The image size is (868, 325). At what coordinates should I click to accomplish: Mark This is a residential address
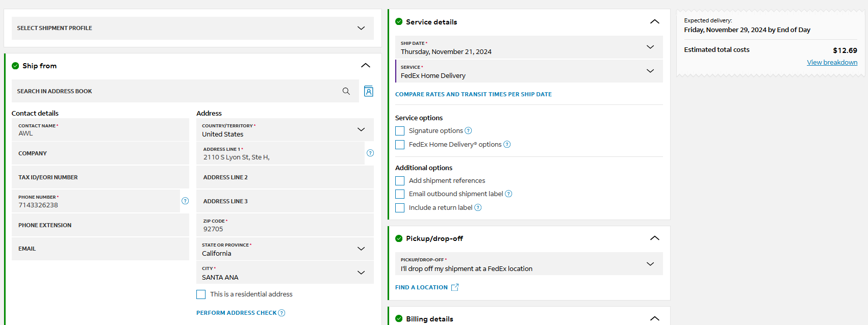tap(201, 294)
